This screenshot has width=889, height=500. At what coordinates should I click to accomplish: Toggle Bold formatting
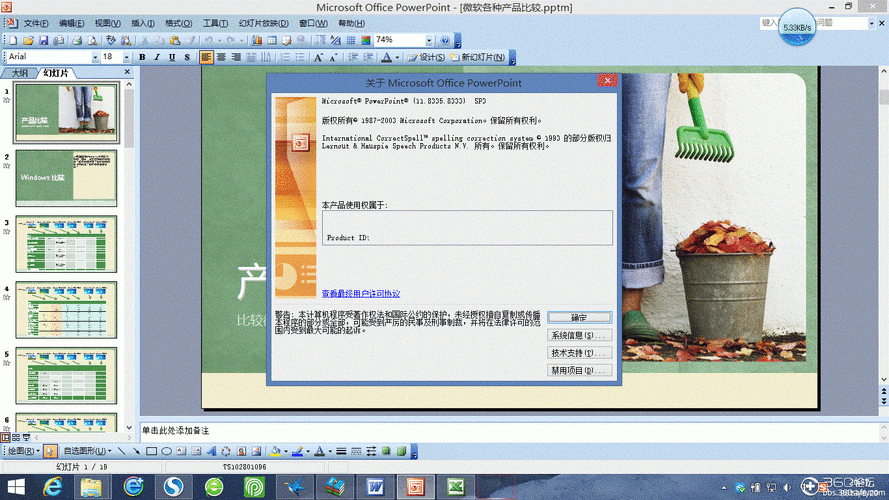tap(142, 57)
